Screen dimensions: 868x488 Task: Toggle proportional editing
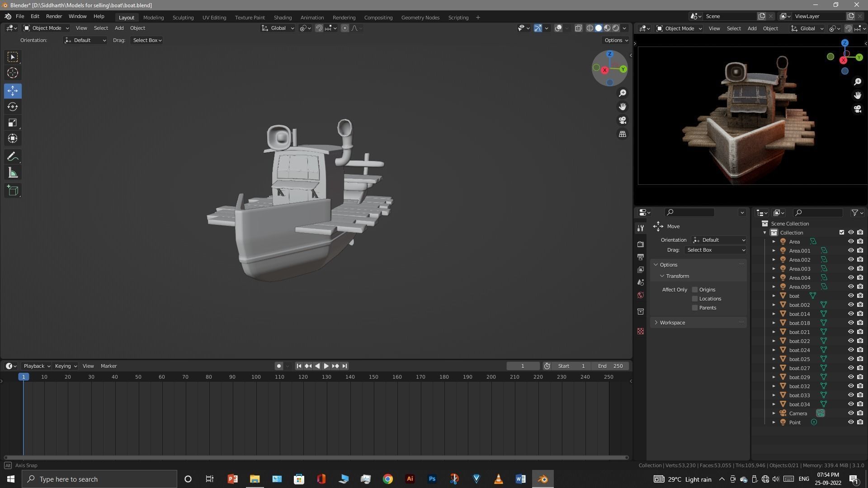pyautogui.click(x=345, y=28)
